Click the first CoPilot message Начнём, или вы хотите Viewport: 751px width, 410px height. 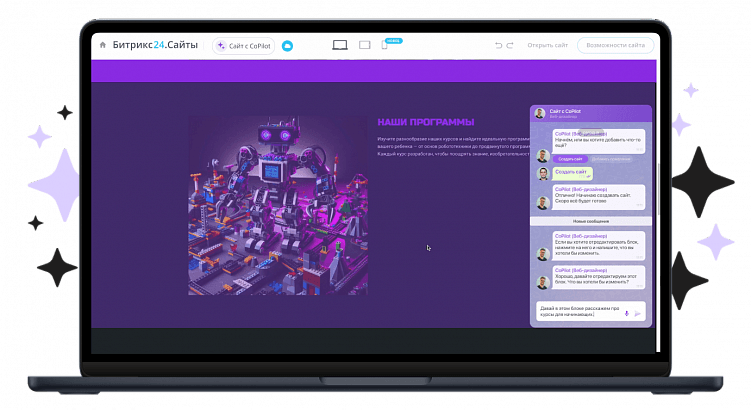coord(599,141)
